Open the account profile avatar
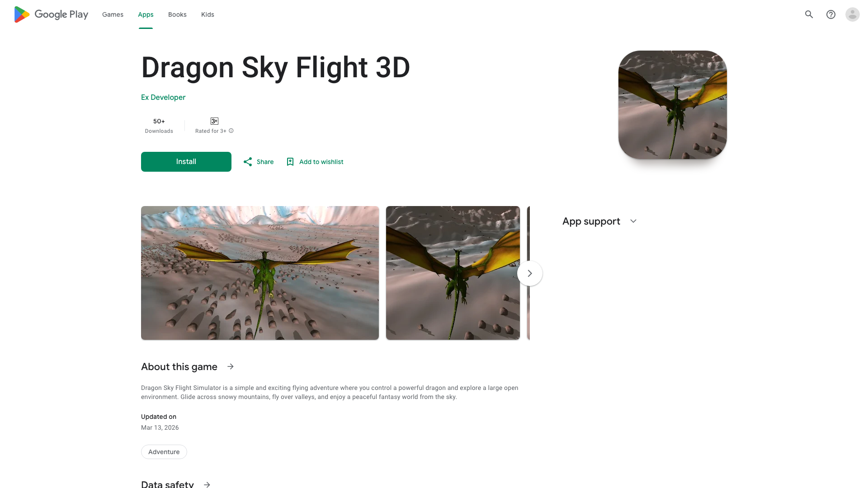Image resolution: width=868 pixels, height=488 pixels. coord(853,14)
